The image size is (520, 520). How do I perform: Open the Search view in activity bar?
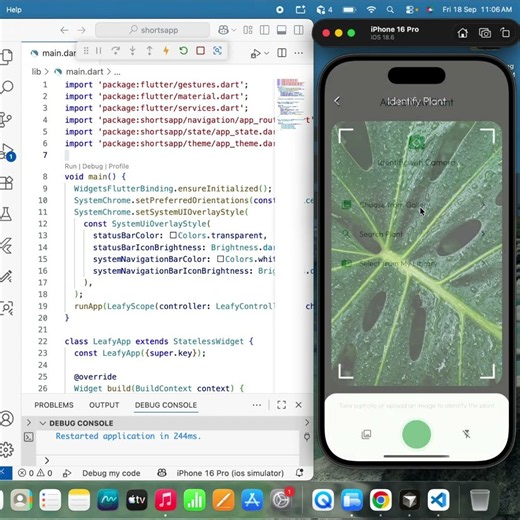tap(7, 87)
